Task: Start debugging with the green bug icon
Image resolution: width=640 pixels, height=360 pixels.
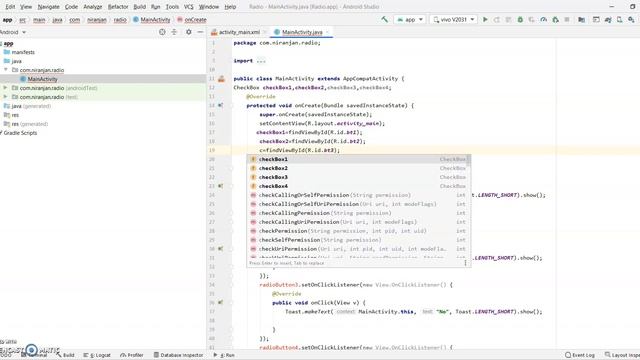Action: (x=520, y=19)
